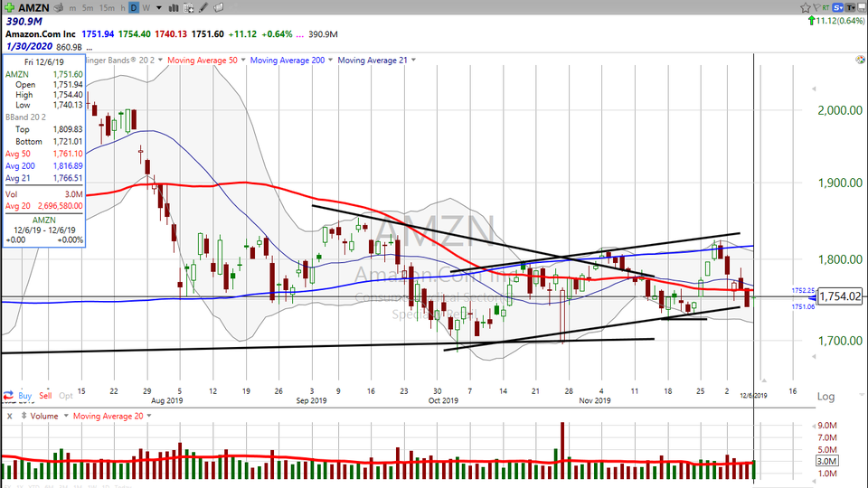This screenshot has width=868, height=488.
Task: Click the bar chart style icon
Action: (174, 8)
